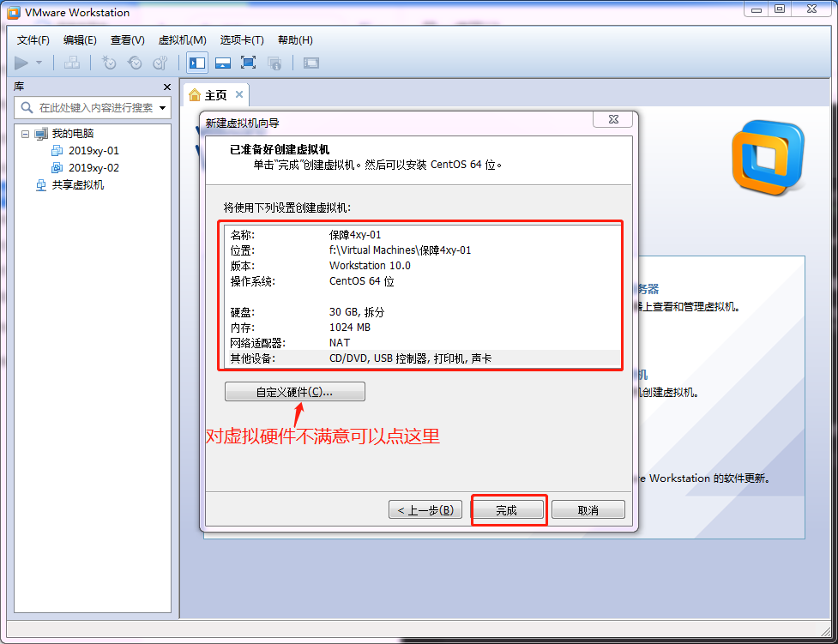Image resolution: width=838 pixels, height=644 pixels.
Task: Close the 库 library panel
Action: click(167, 87)
